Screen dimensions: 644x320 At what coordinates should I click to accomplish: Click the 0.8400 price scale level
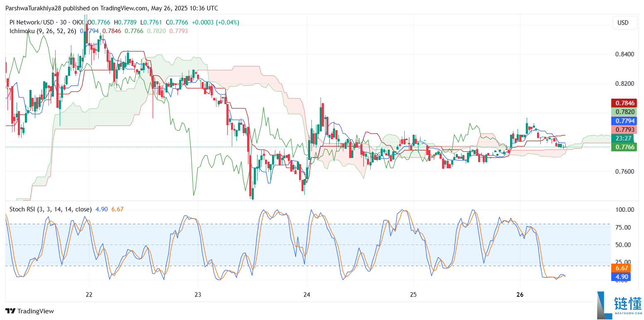point(624,54)
